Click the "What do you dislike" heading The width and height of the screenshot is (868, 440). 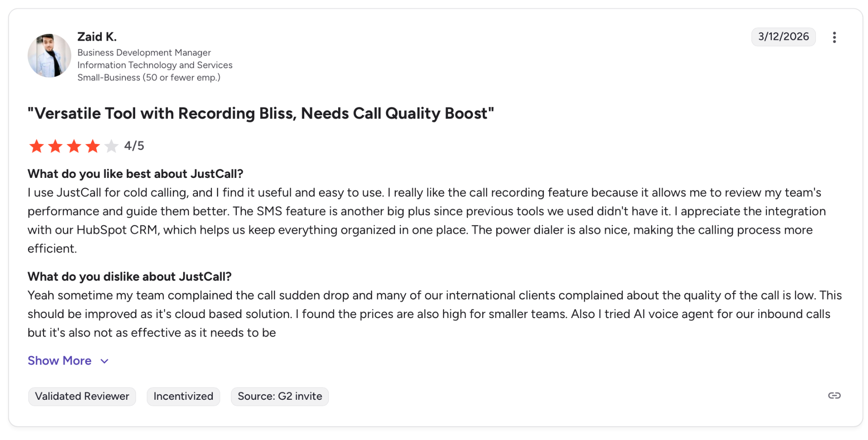(x=129, y=277)
